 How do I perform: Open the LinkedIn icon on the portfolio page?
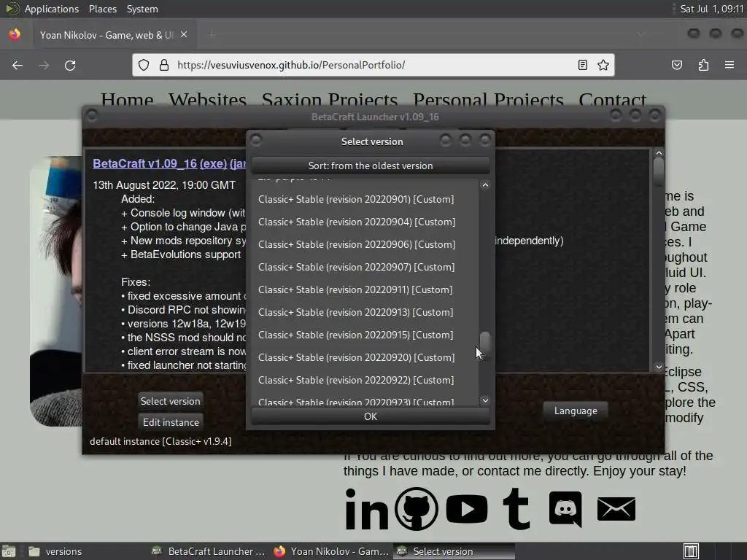point(366,509)
